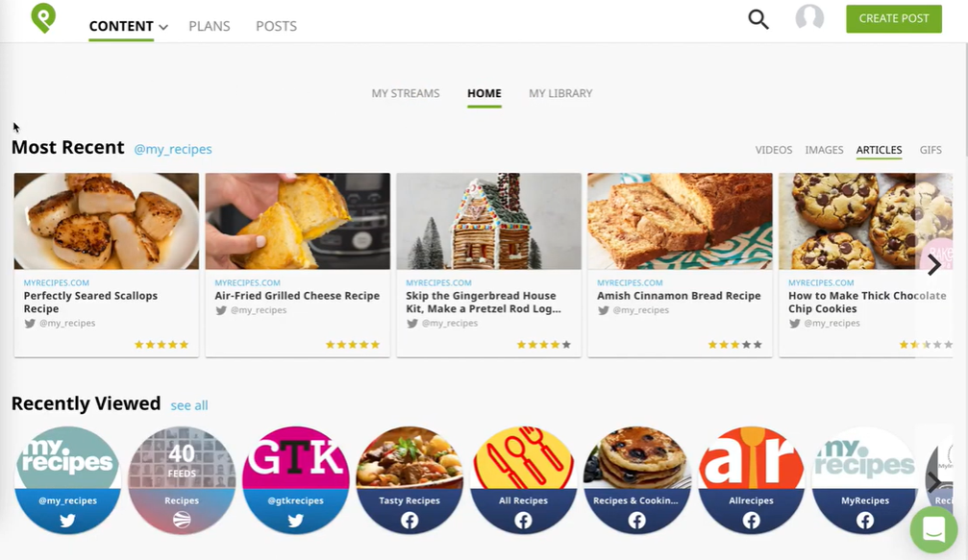Switch to the My Library tab

[560, 93]
